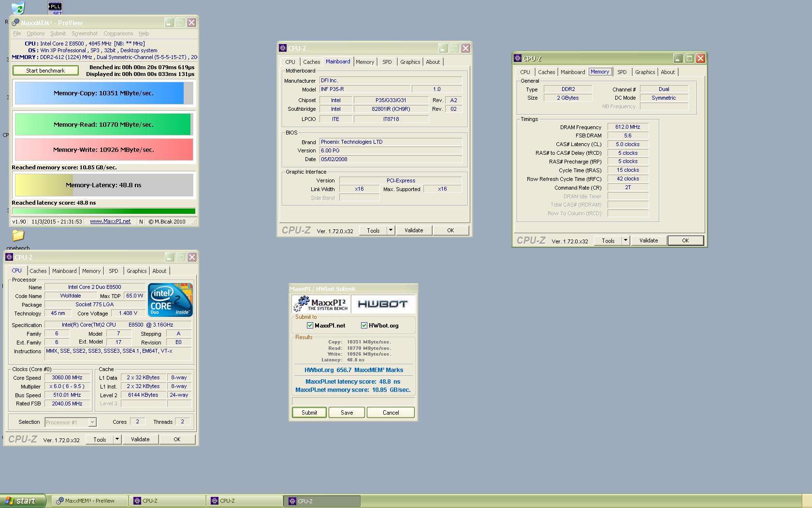Open the Screenshot menu in MaxxMEM²
This screenshot has height=508, width=812.
[x=85, y=33]
